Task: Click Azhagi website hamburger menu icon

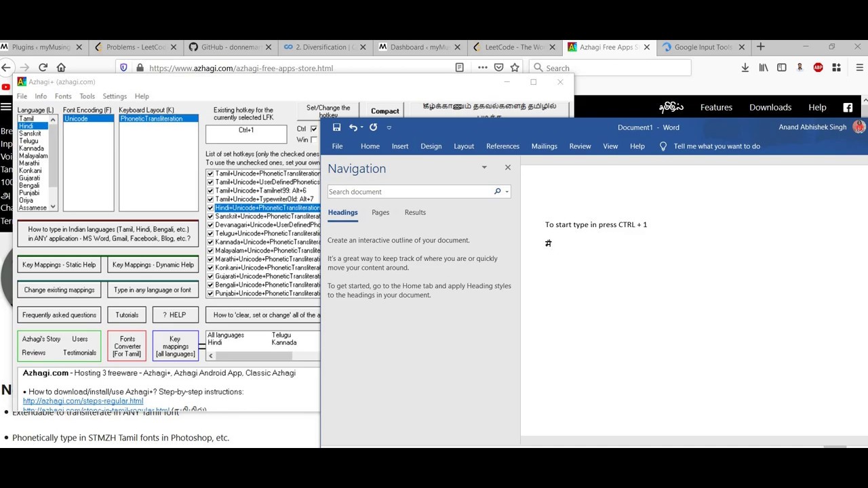Action: tap(6, 107)
